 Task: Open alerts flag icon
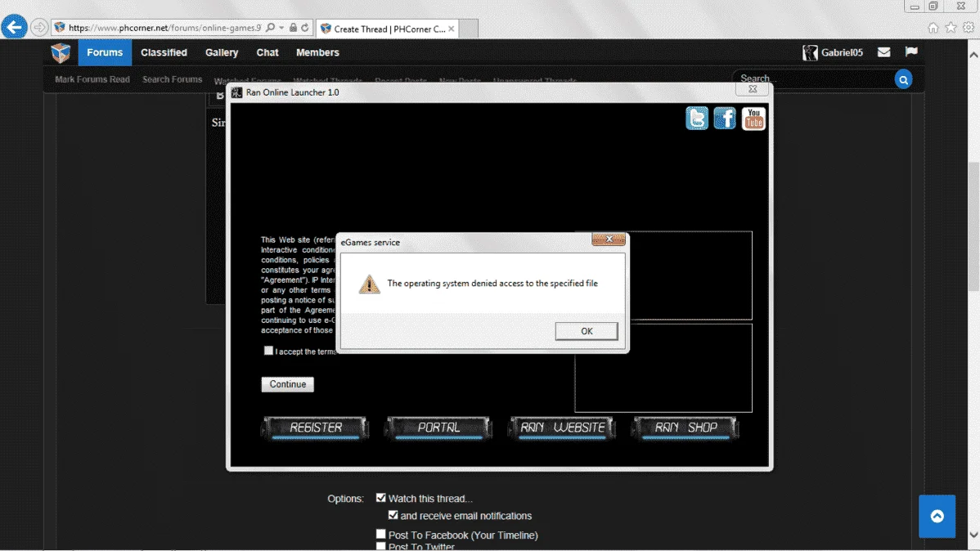click(911, 52)
